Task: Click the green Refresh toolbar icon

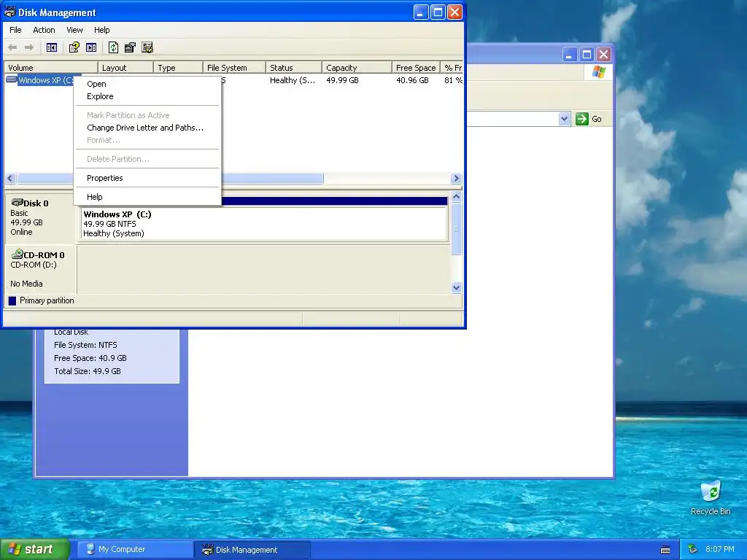Action: 113,47
